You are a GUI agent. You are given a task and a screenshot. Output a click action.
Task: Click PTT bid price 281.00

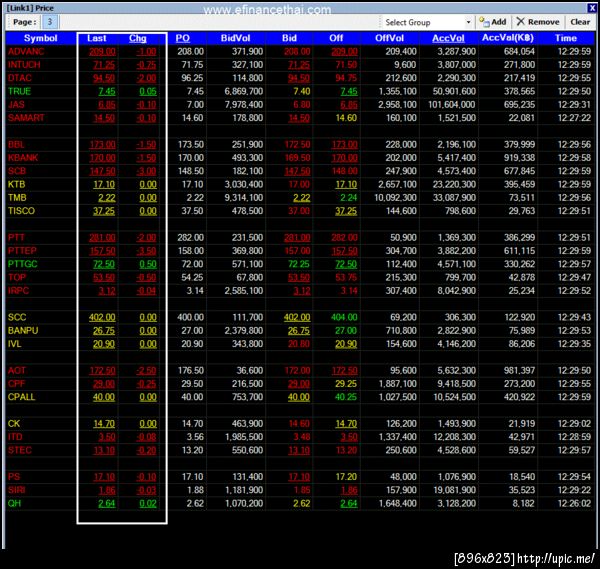pyautogui.click(x=297, y=238)
